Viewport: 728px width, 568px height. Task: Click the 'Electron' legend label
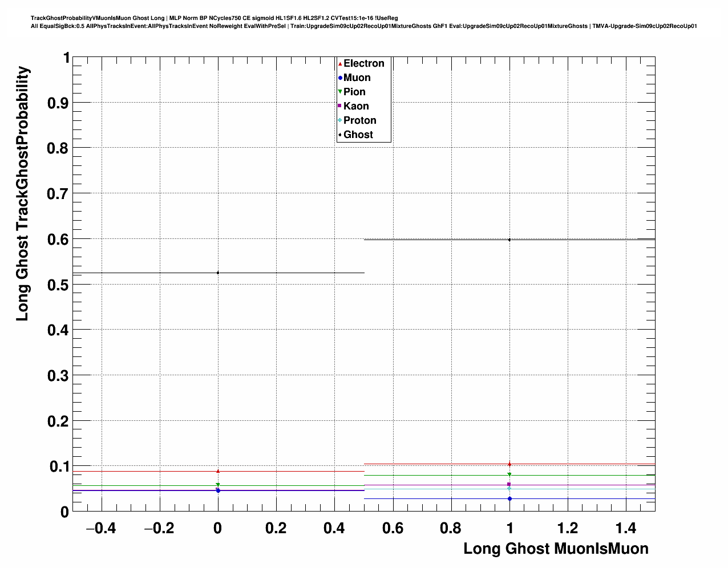(364, 64)
